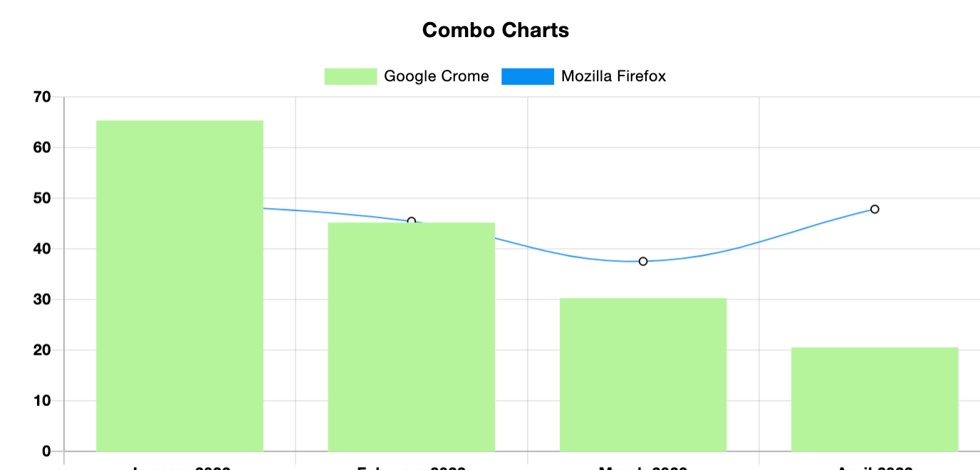Toggle the Mozilla Firefox legend label

pos(613,76)
